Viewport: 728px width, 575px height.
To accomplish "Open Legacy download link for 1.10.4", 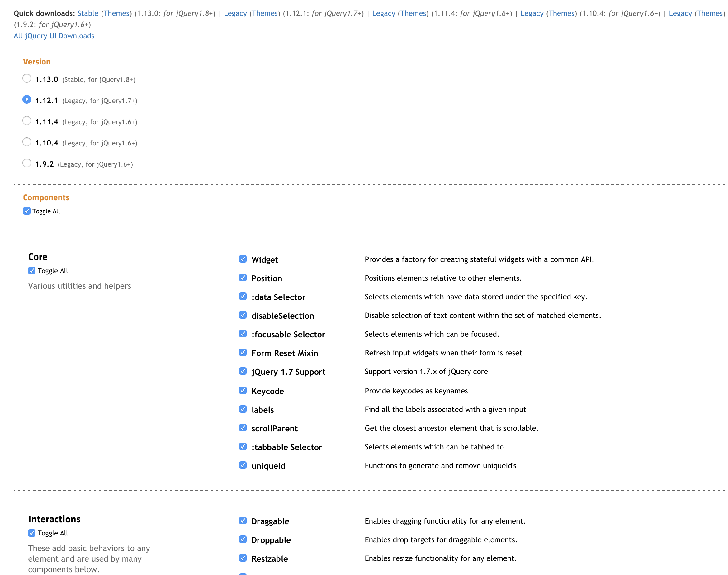I will pyautogui.click(x=532, y=13).
